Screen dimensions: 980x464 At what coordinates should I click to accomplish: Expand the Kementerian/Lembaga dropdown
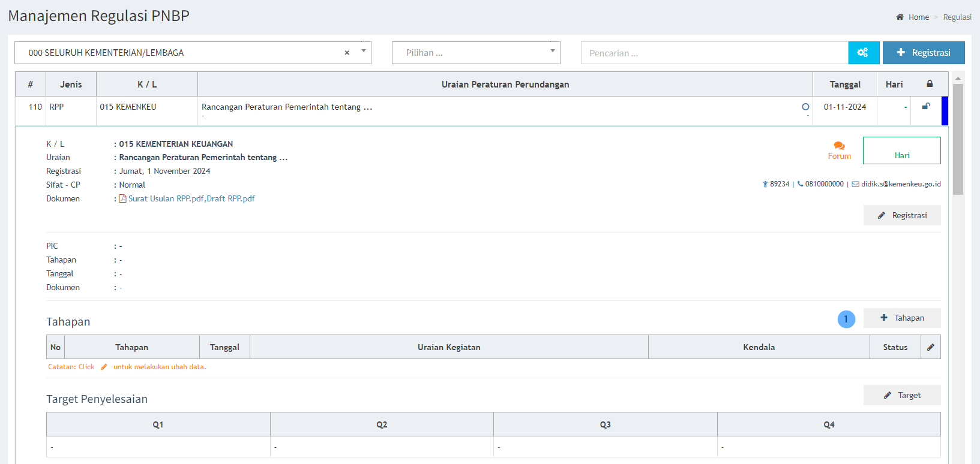pos(364,52)
